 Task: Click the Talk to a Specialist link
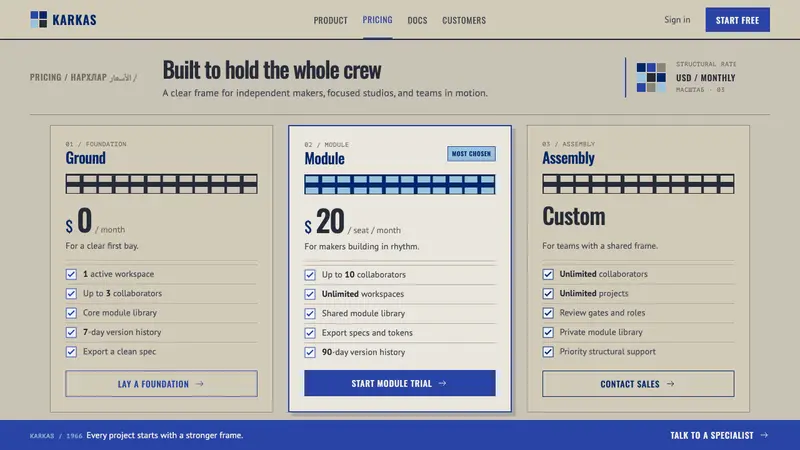pos(719,435)
